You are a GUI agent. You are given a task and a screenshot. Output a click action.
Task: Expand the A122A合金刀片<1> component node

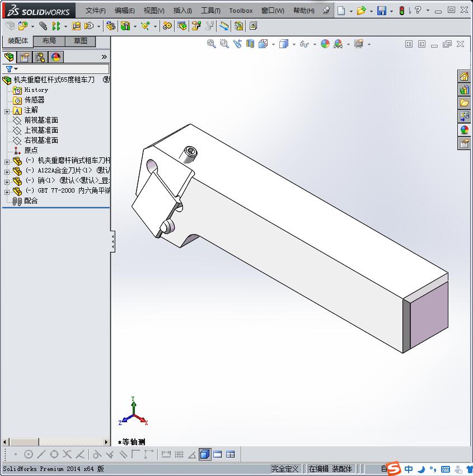coord(7,172)
